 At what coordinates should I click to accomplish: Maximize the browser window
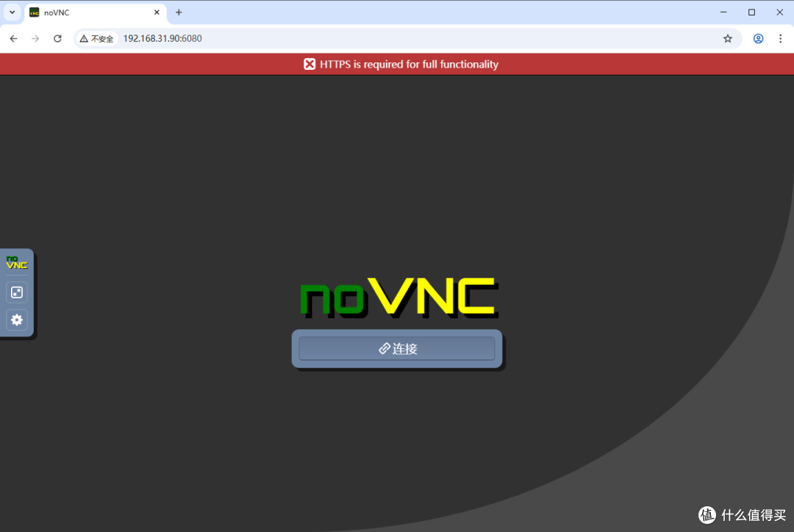point(751,12)
